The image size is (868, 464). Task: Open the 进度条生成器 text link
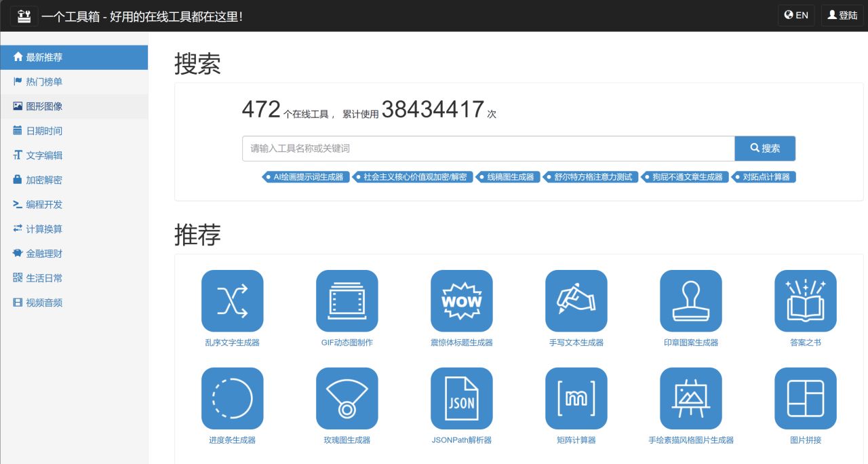click(232, 440)
